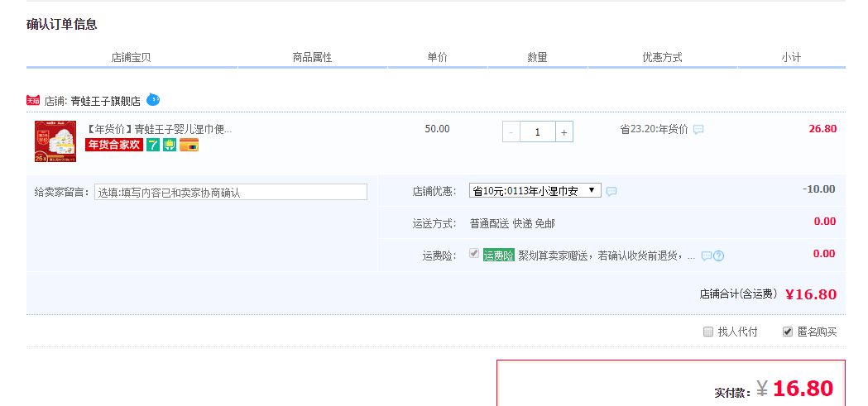Image resolution: width=868 pixels, height=406 pixels.
Task: Click the quantity input field showing 1
Action: pyautogui.click(x=538, y=132)
